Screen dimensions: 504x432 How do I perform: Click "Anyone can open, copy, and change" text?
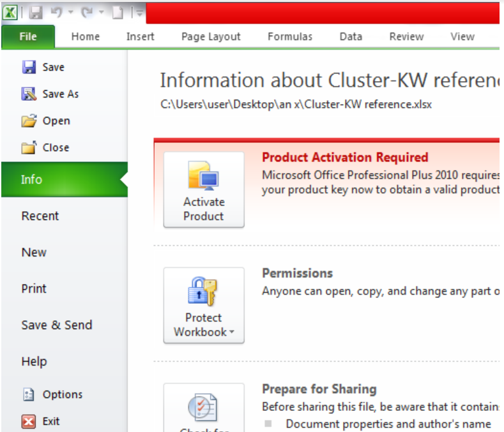[x=381, y=292]
